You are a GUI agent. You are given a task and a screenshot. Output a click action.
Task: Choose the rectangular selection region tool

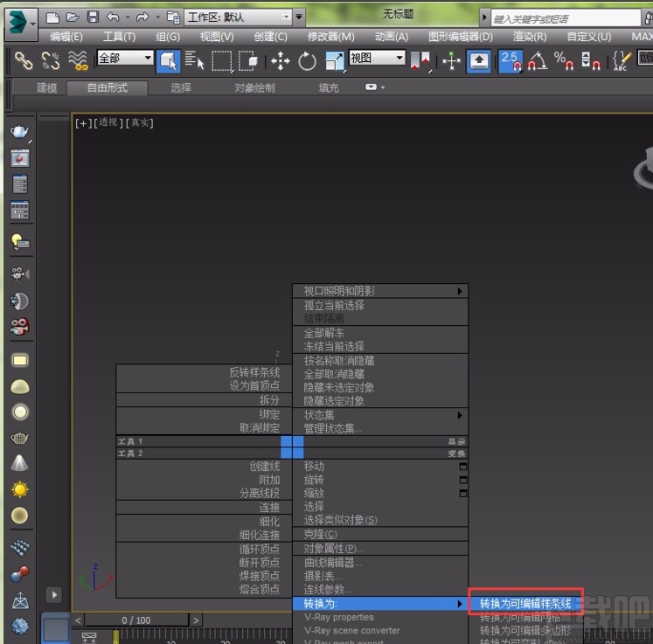(222, 61)
